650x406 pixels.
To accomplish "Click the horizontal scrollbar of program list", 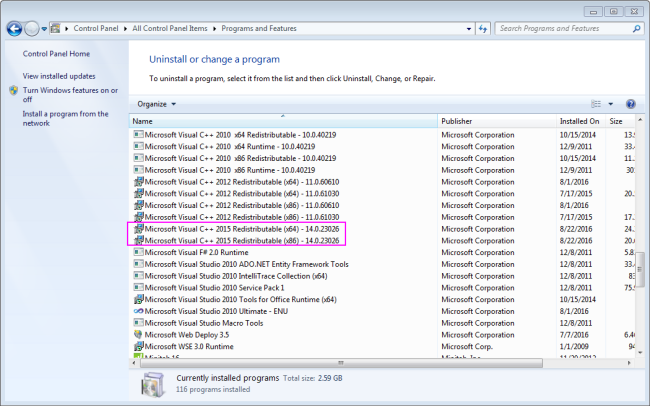I will tap(341, 363).
